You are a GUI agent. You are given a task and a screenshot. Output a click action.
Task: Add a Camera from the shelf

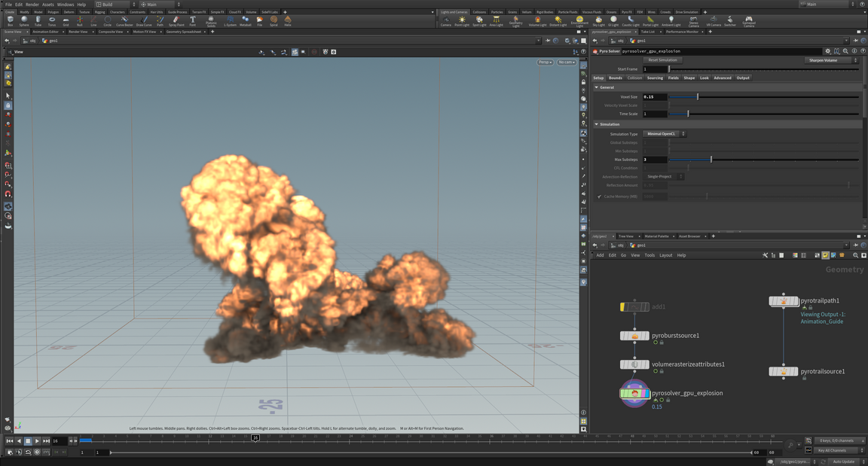(x=446, y=21)
